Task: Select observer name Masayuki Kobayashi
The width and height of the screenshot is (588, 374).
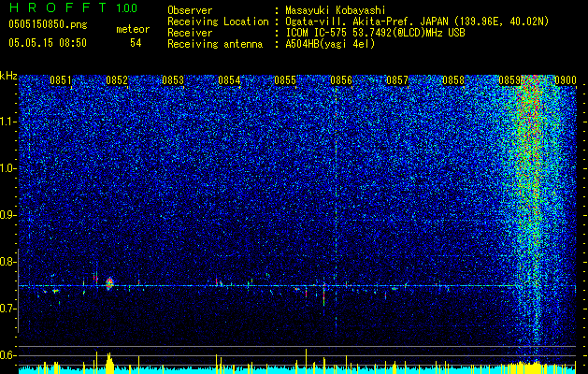Action: [x=336, y=10]
